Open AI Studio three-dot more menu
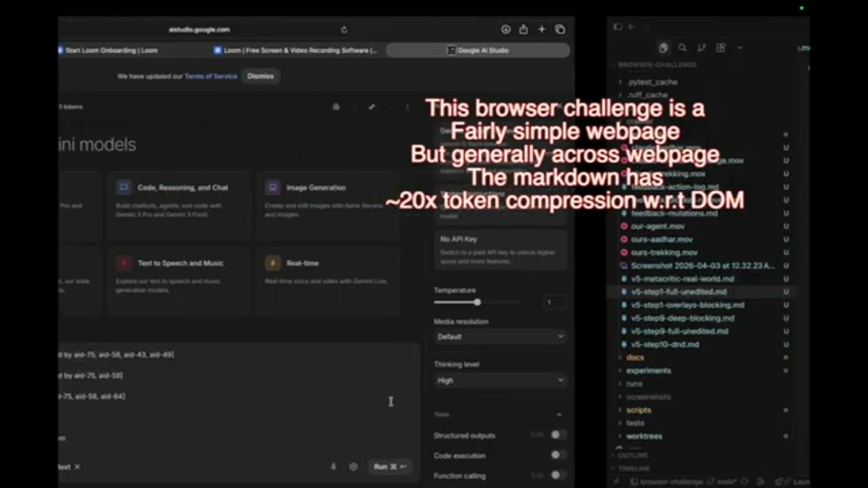This screenshot has height=488, width=868. click(x=408, y=106)
